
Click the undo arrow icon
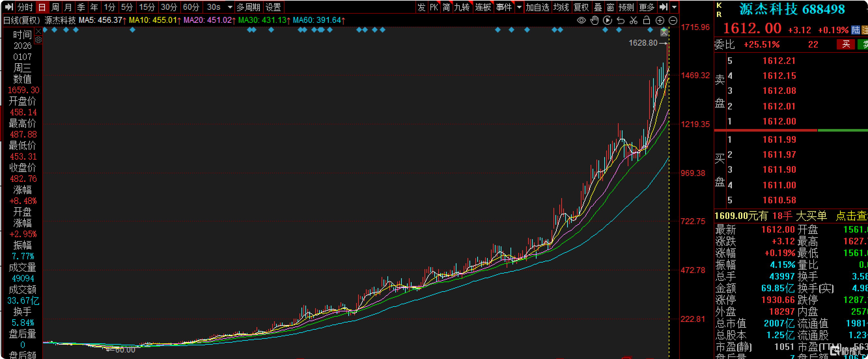tap(621, 21)
